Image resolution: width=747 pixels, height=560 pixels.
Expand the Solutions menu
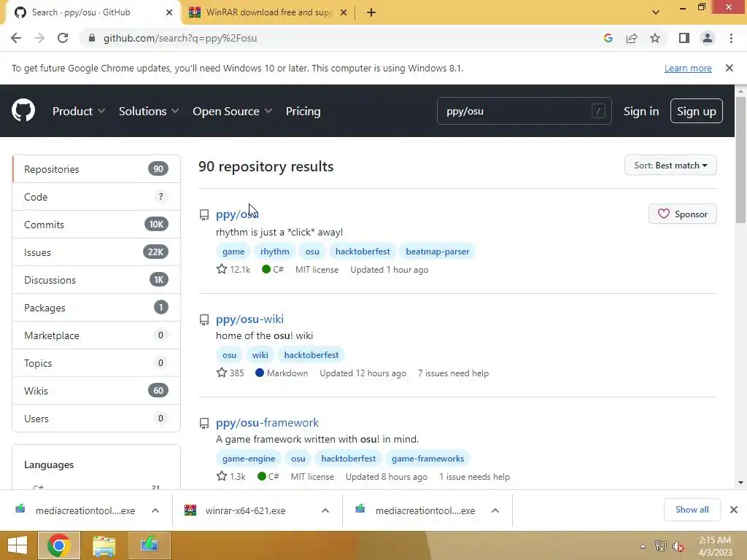click(149, 111)
